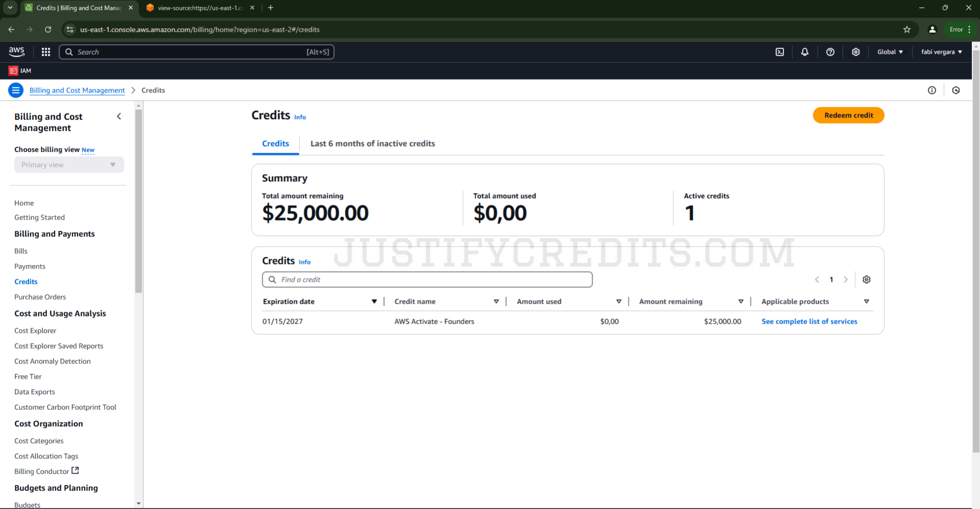Click the AWS logo home icon

pyautogui.click(x=16, y=52)
